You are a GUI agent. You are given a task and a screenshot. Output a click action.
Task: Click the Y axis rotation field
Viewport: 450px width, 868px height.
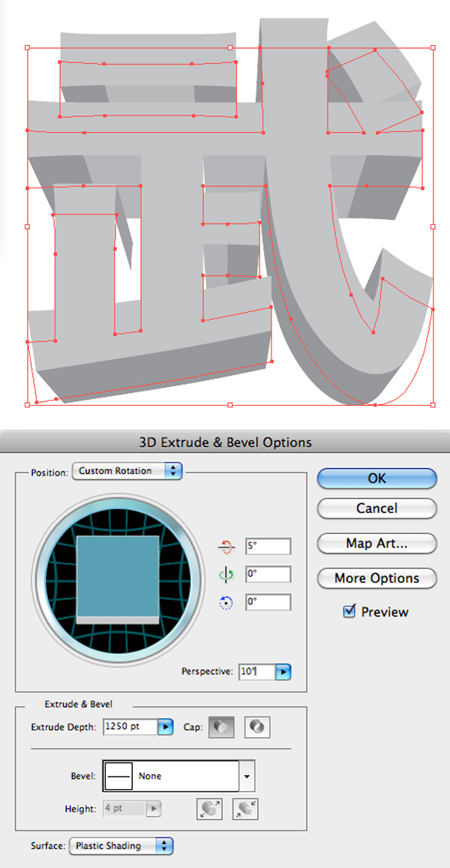coord(268,574)
